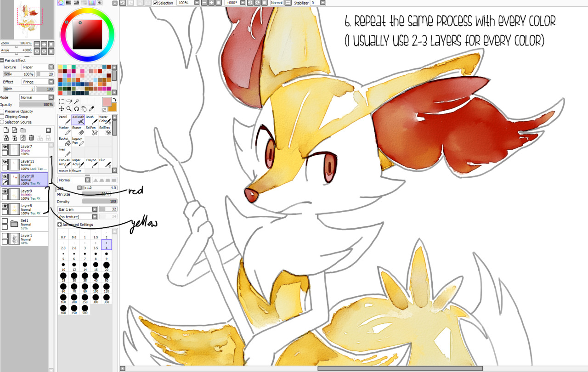
Task: Switch to the Eraser tool
Action: [x=78, y=131]
